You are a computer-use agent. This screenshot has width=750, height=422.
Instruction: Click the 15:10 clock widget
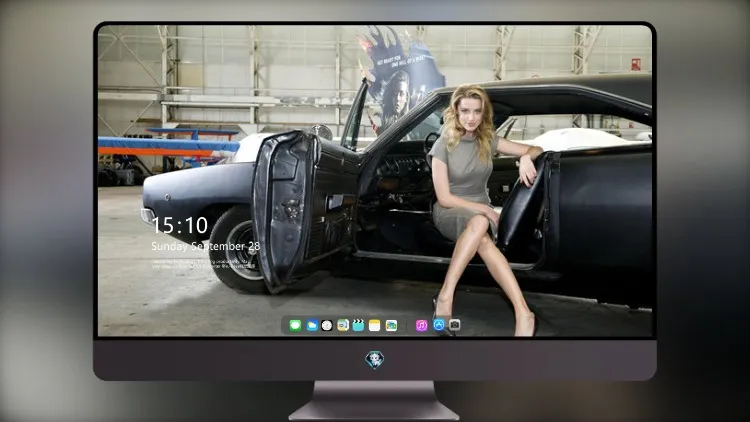tap(180, 225)
